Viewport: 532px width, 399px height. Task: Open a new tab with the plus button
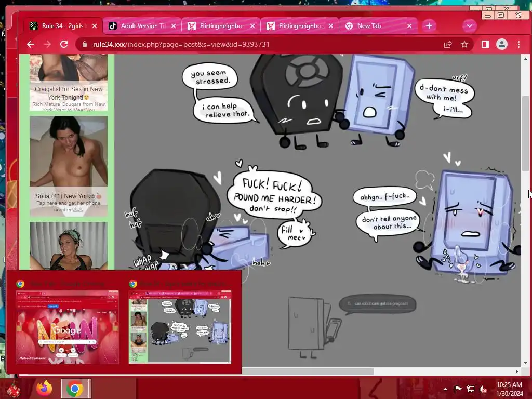(429, 26)
